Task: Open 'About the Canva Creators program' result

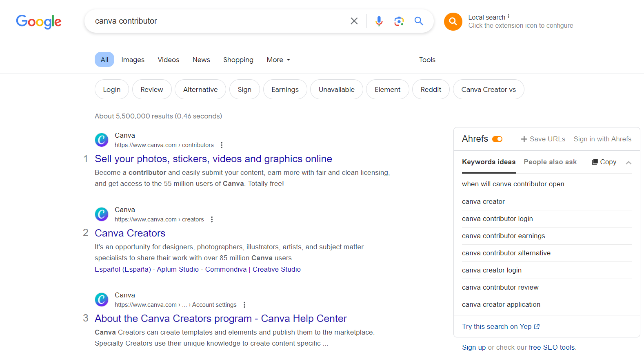Action: coord(221,318)
